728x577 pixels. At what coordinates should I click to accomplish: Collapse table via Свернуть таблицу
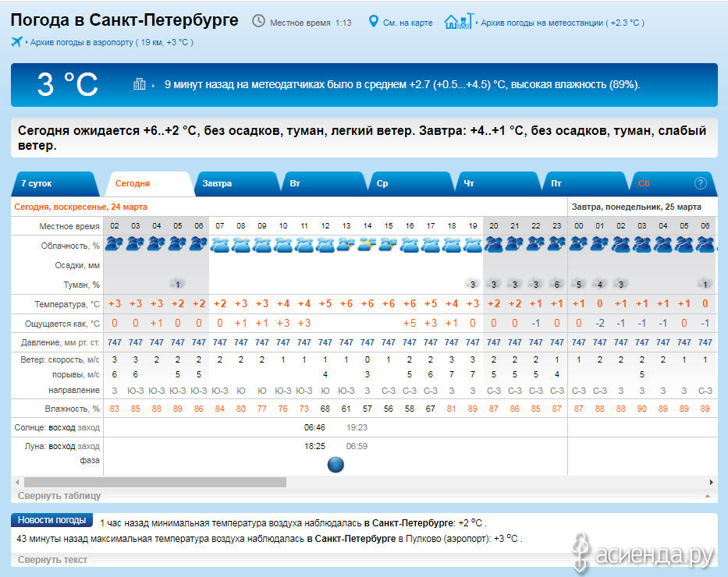59,495
